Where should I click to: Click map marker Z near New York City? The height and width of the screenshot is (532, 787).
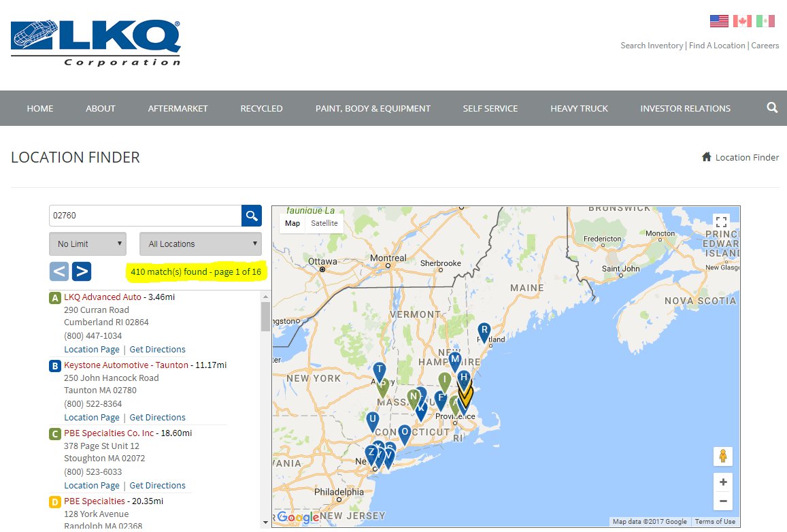point(371,453)
